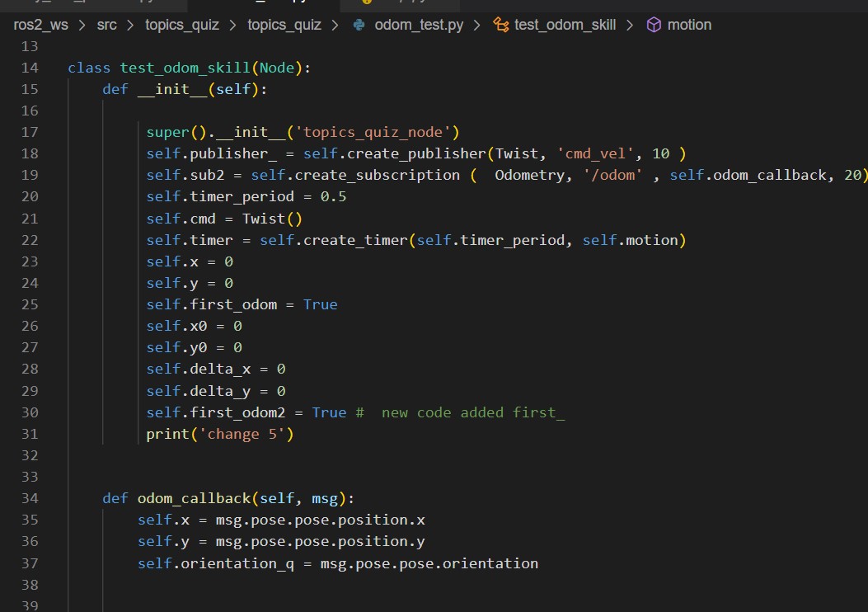
Task: Click the Odometry argument on line 19
Action: click(529, 175)
